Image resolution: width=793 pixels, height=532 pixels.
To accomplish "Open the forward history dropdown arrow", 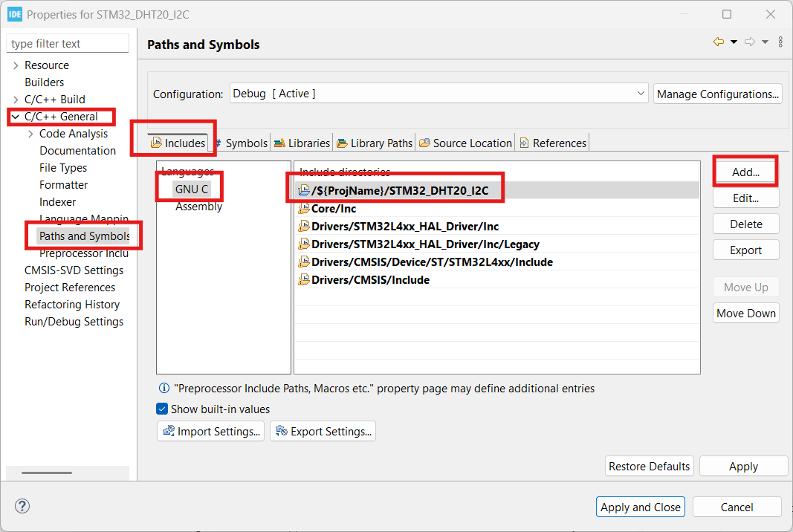I will (x=766, y=42).
